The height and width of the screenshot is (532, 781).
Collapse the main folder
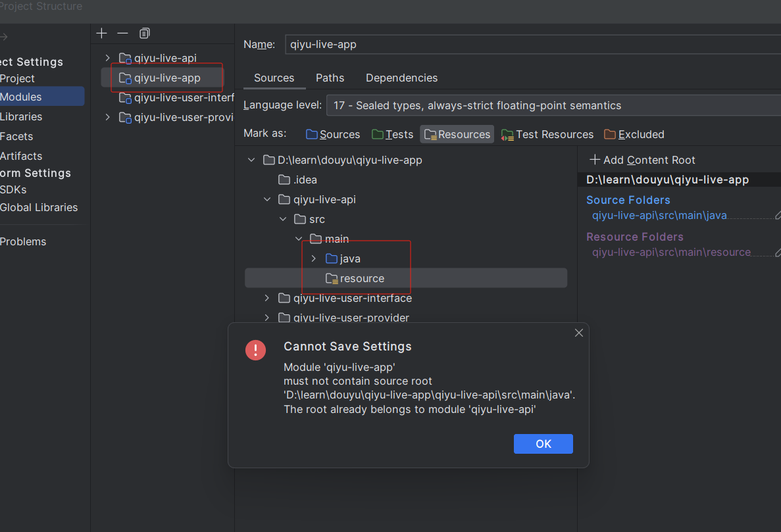click(x=299, y=239)
